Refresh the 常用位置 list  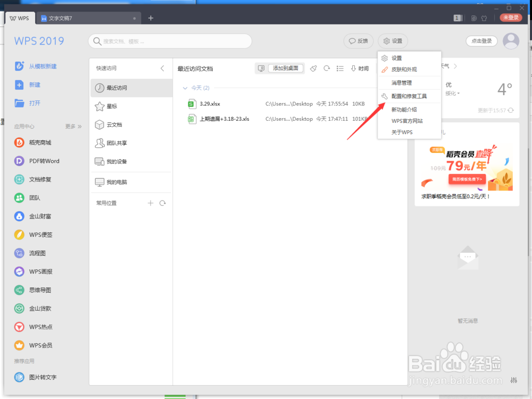(x=162, y=203)
